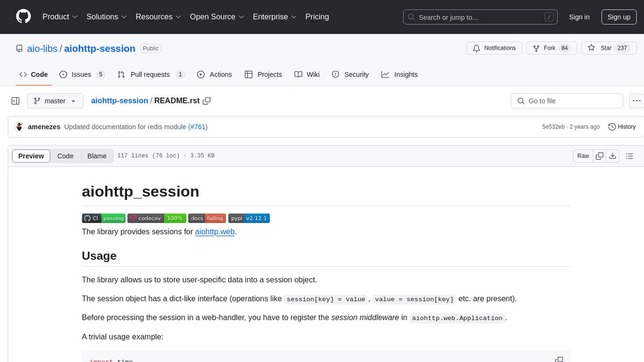This screenshot has height=362, width=644.
Task: Click the Go to file search field
Action: [x=567, y=101]
